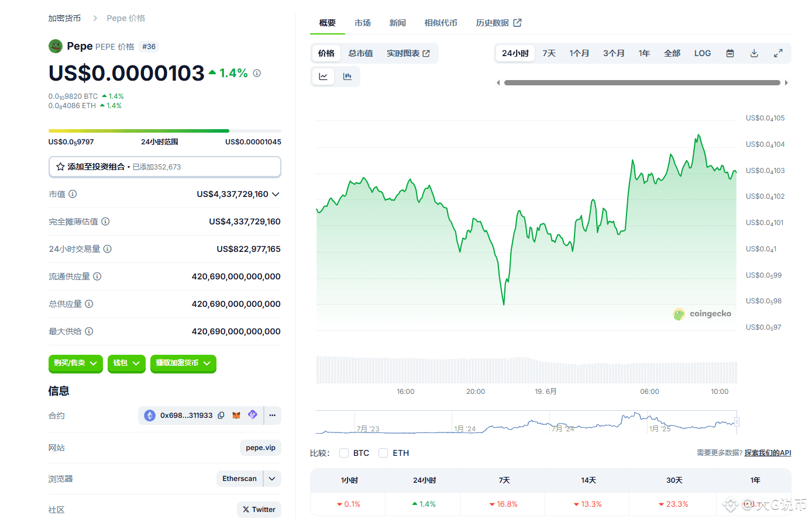This screenshot has height=519, width=812.
Task: Click the purple wallet icon in contract row
Action: coord(253,415)
